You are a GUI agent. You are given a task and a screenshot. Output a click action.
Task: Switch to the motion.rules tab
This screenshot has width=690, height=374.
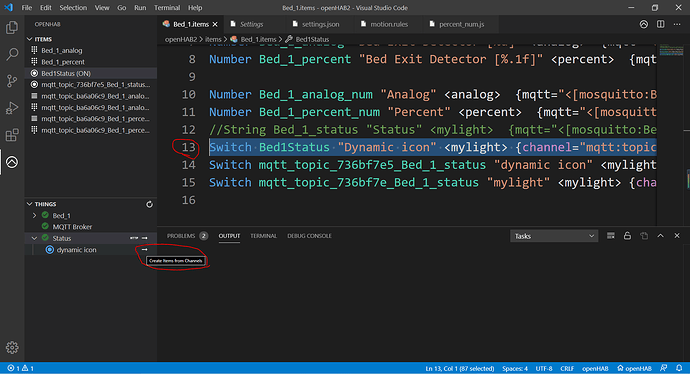coord(389,24)
